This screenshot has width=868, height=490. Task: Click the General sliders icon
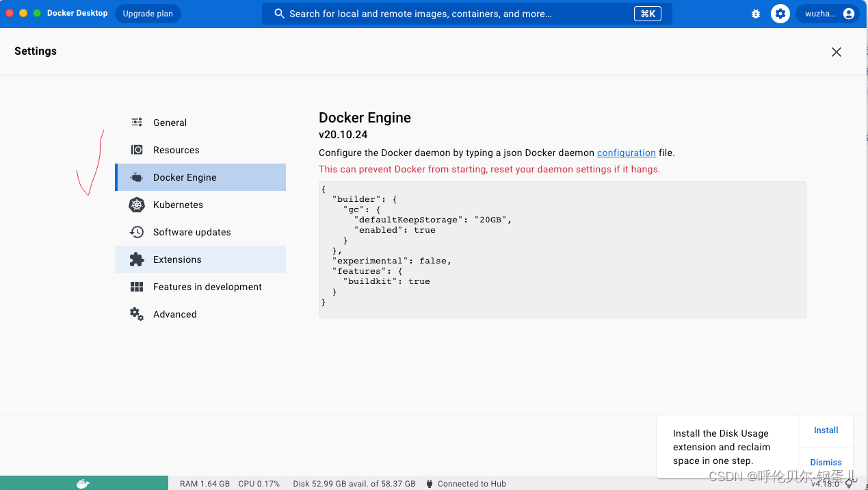coord(137,122)
